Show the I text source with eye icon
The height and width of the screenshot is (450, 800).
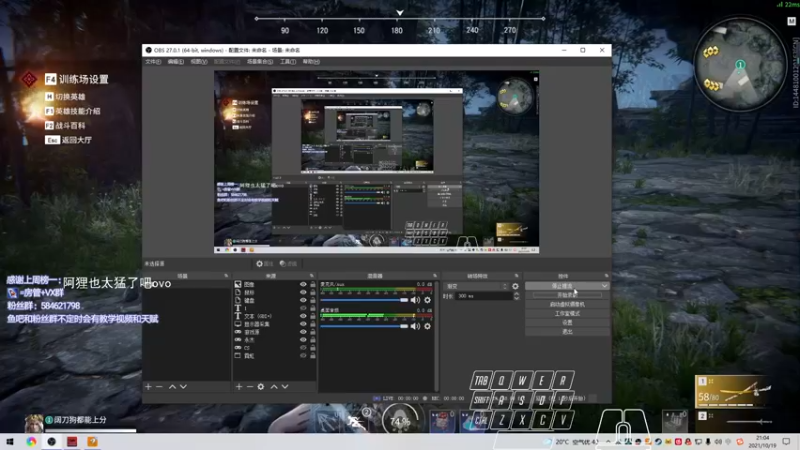[x=303, y=308]
